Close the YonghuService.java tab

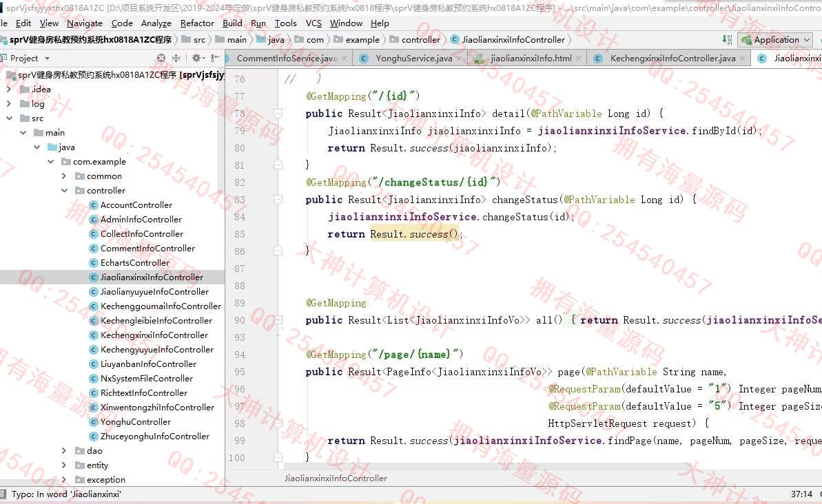(x=459, y=58)
